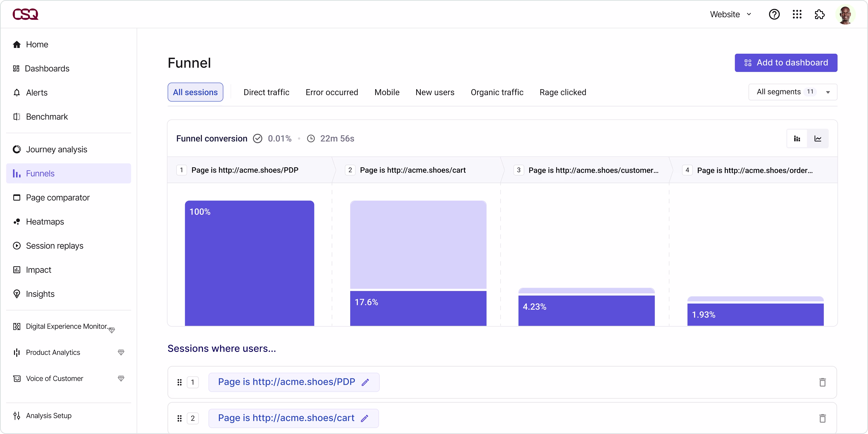Viewport: 868px width, 434px height.
Task: Open Analysis Setup link
Action: click(49, 415)
